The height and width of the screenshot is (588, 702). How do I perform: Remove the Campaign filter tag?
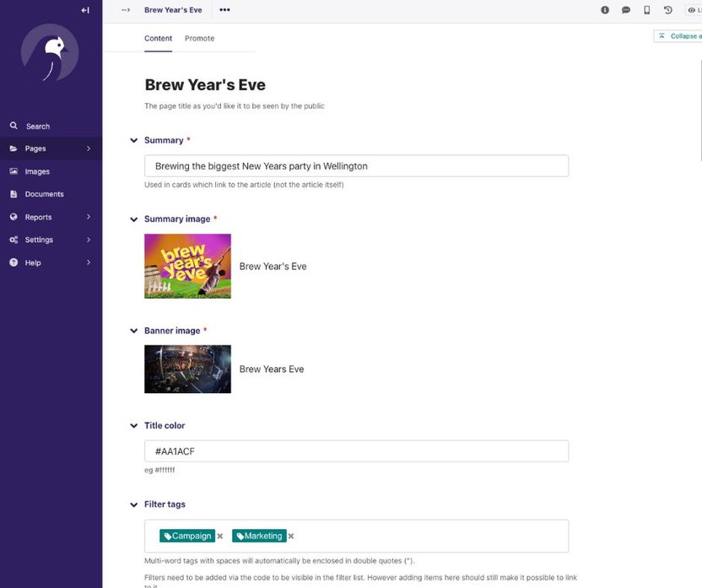[x=220, y=537]
